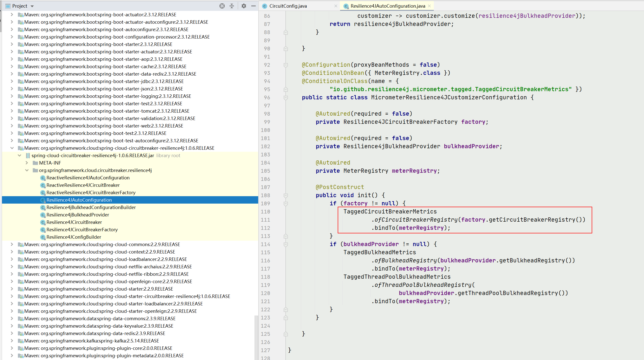644x360 pixels.
Task: Toggle the fold marker at line 114
Action: click(286, 244)
